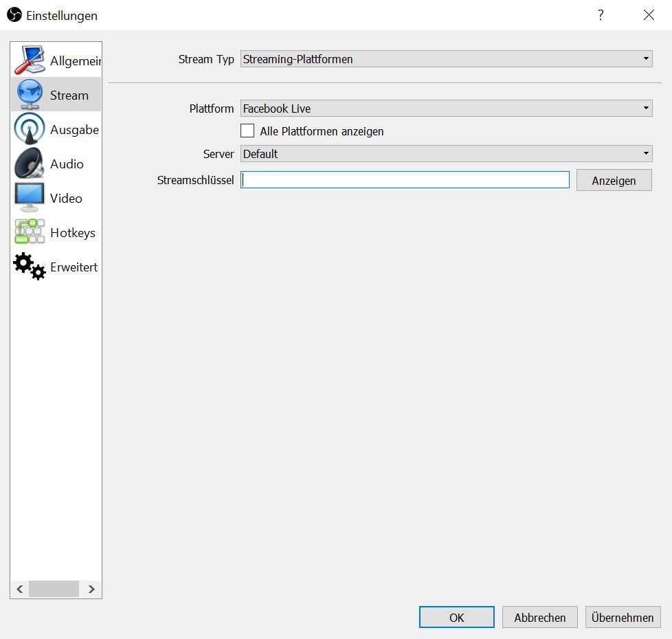Click the sidebar horizontal scrollbar right arrow
This screenshot has width=672, height=639.
91,589
